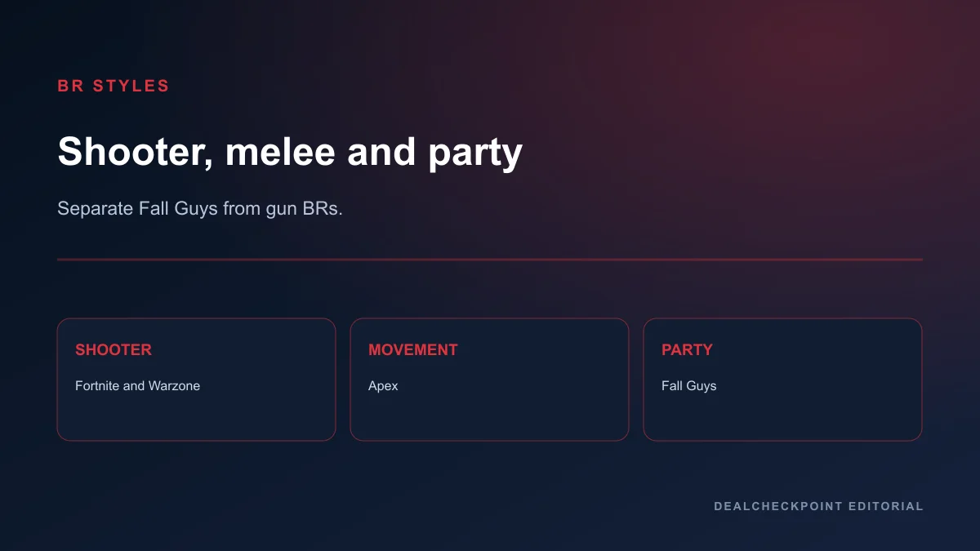
Task: Click the PARTY card title
Action: (687, 349)
